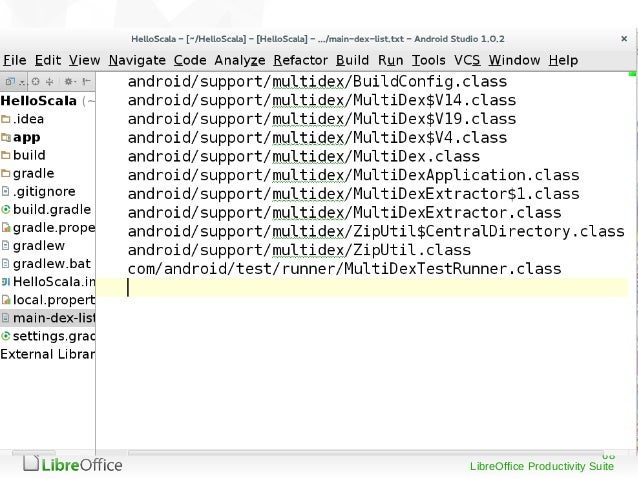Select the gradle.properties file

pos(48,227)
